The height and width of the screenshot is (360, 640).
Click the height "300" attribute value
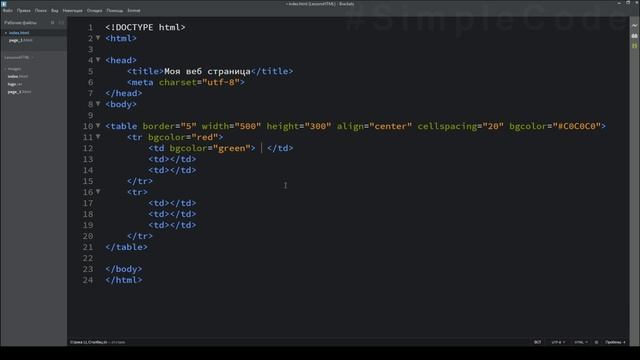[x=318, y=126]
